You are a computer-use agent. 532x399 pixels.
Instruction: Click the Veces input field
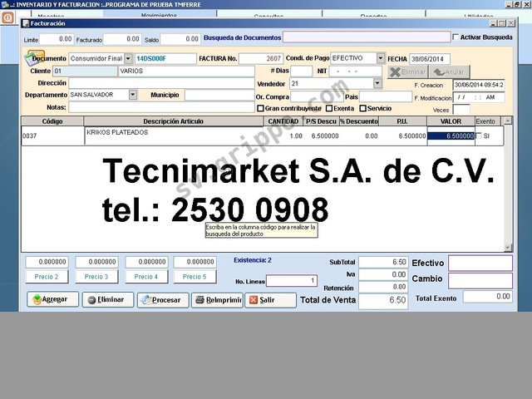click(x=461, y=110)
